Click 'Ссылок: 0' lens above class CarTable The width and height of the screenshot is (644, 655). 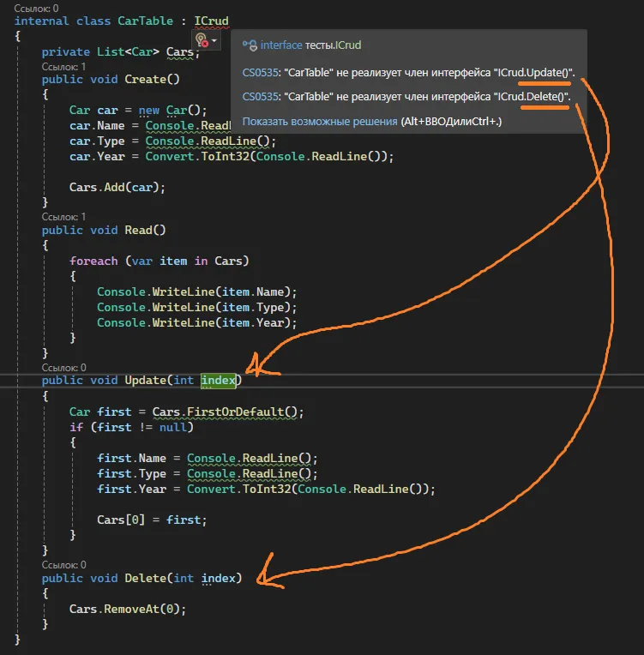(x=36, y=9)
